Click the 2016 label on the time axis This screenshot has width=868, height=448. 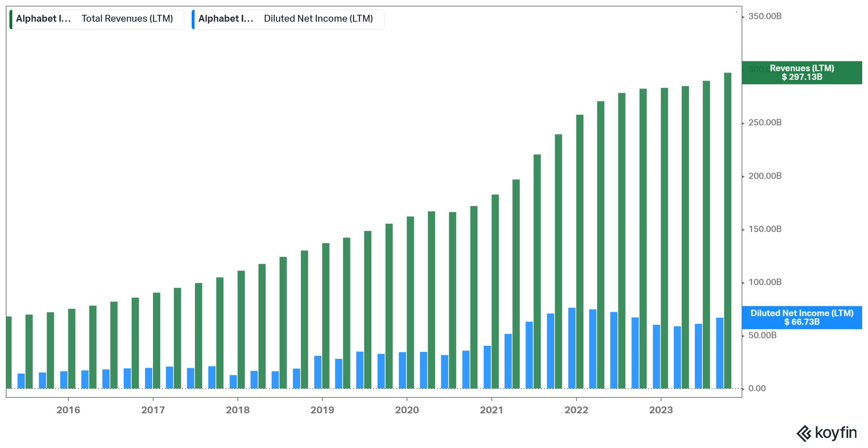tap(68, 410)
